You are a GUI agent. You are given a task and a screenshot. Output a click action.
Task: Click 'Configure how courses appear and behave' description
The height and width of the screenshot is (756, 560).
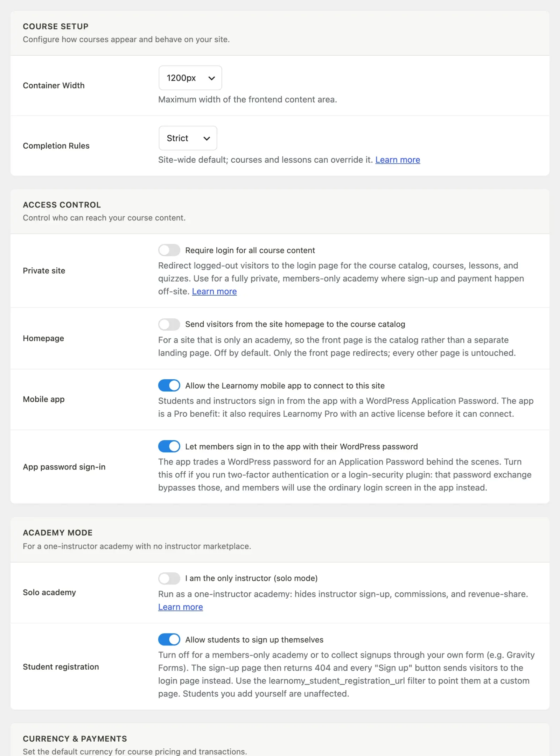coord(126,40)
